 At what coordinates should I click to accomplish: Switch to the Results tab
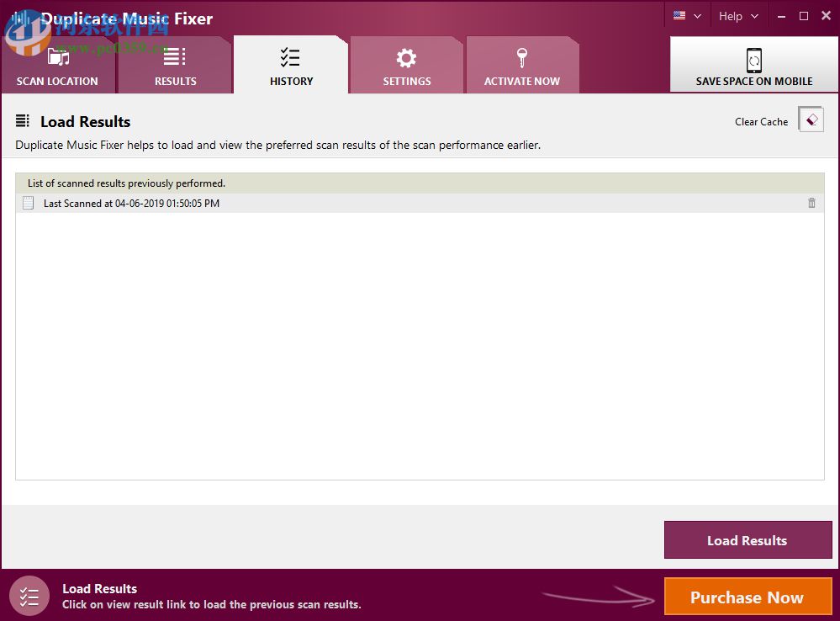click(175, 66)
